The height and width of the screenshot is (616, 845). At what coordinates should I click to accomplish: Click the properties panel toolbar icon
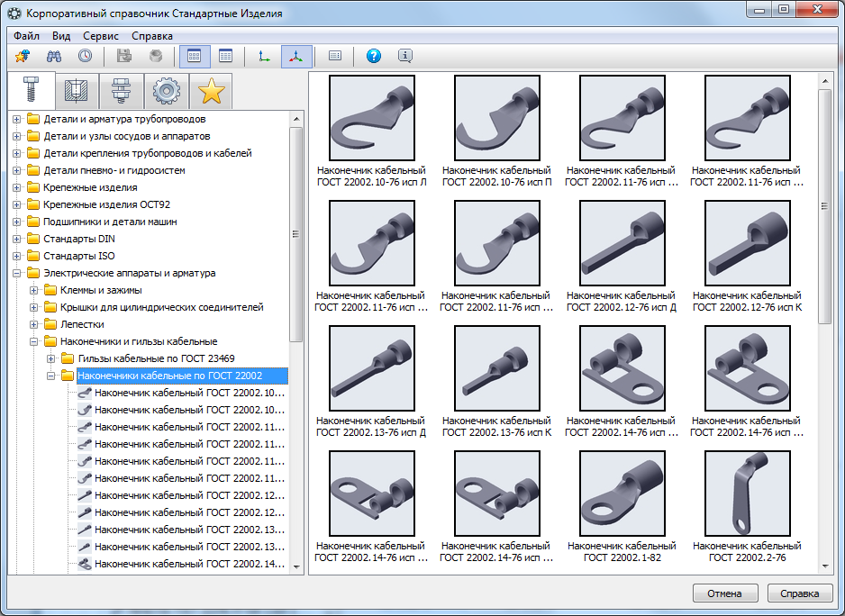pyautogui.click(x=335, y=56)
